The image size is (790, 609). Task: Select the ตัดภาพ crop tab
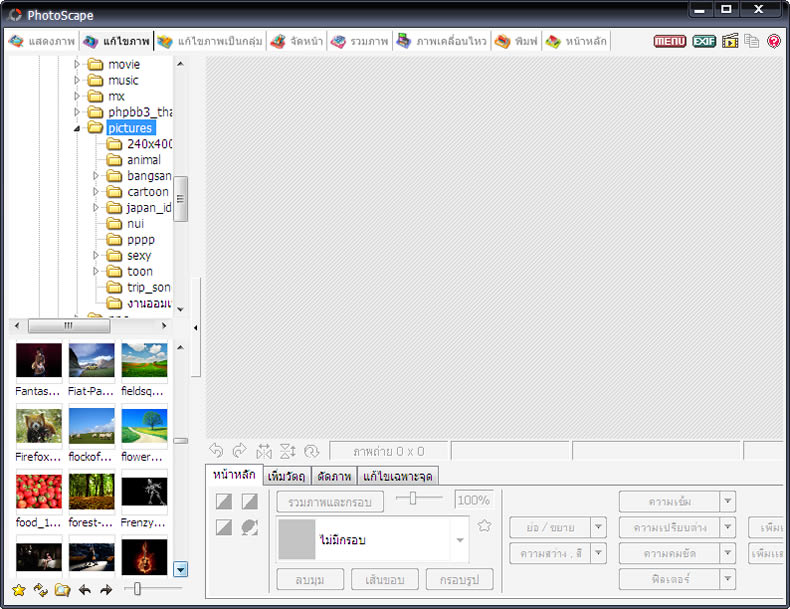(334, 476)
